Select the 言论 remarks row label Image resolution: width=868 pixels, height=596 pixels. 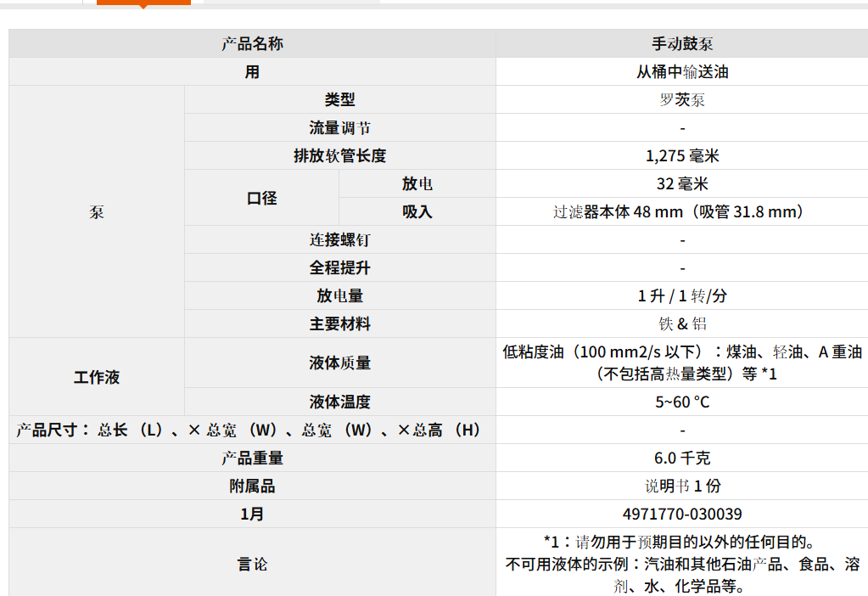pos(252,564)
